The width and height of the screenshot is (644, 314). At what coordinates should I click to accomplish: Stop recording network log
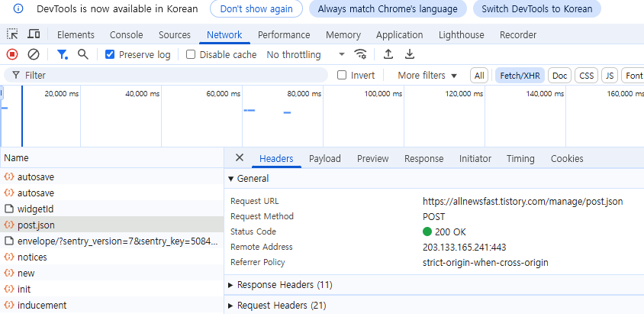12,54
